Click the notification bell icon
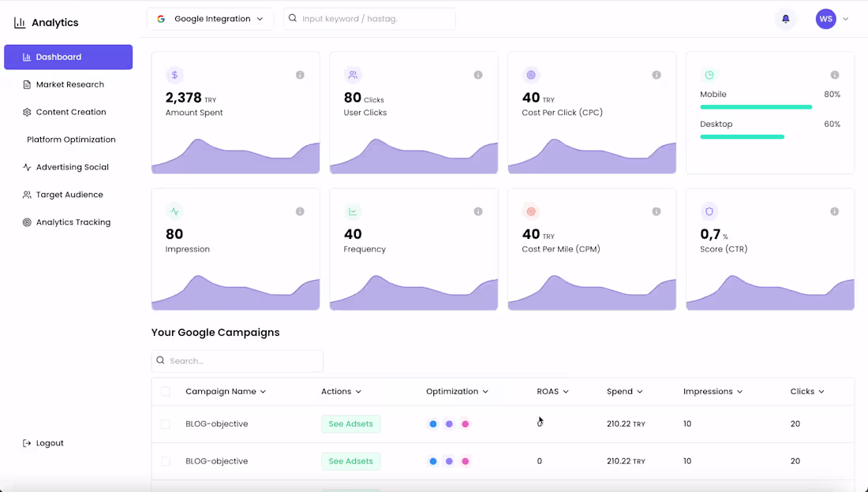 (x=785, y=18)
